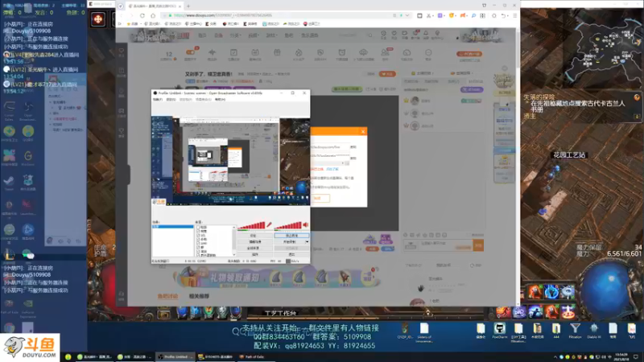Screen dimensions: 644x362
Task: Click the highlighted stop-streaming button in OBS
Action: coord(291,236)
